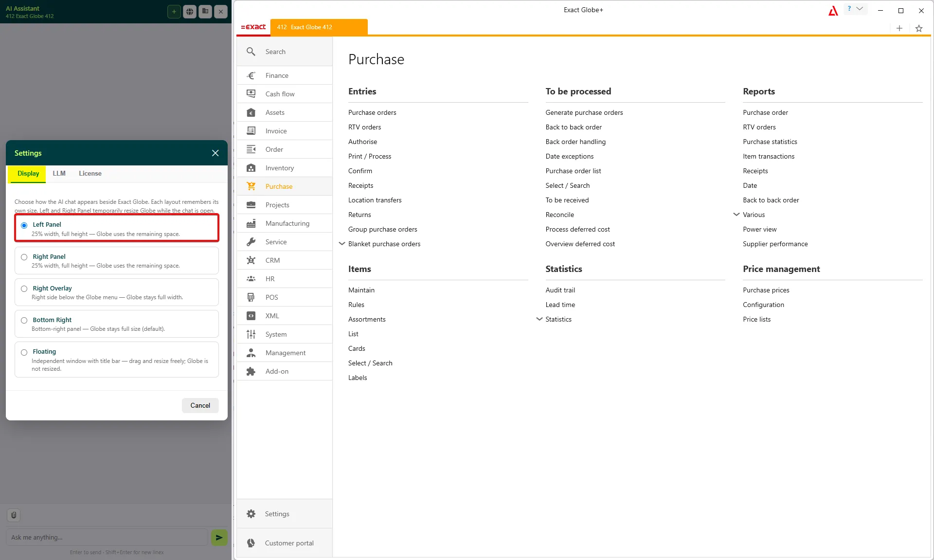Open the Supplier performance report link
The image size is (934, 560).
775,244
